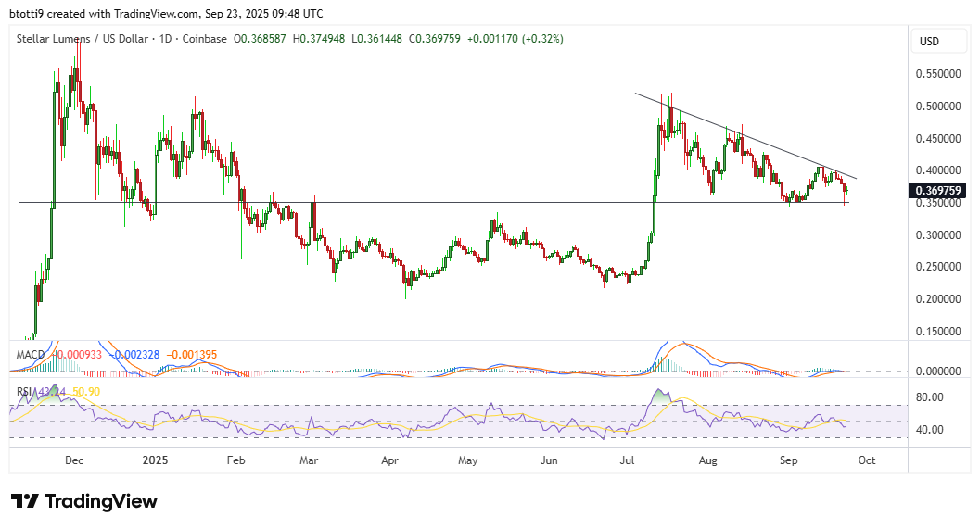Screen dimensions: 980x529
Task: Click the current price tag 0.369759
Action: click(x=939, y=190)
